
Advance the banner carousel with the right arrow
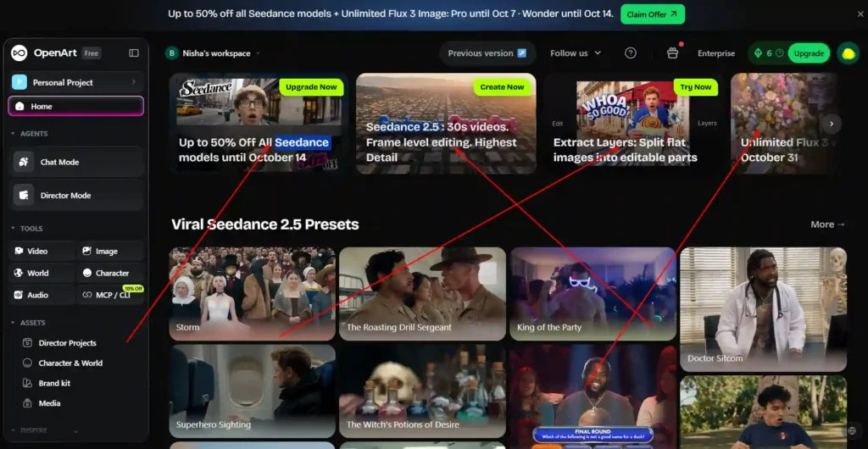click(x=832, y=124)
